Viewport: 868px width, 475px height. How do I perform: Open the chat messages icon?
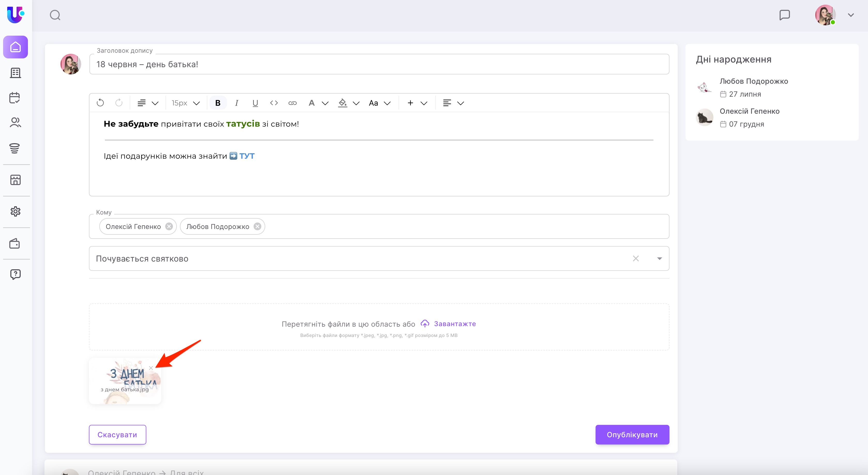[785, 15]
